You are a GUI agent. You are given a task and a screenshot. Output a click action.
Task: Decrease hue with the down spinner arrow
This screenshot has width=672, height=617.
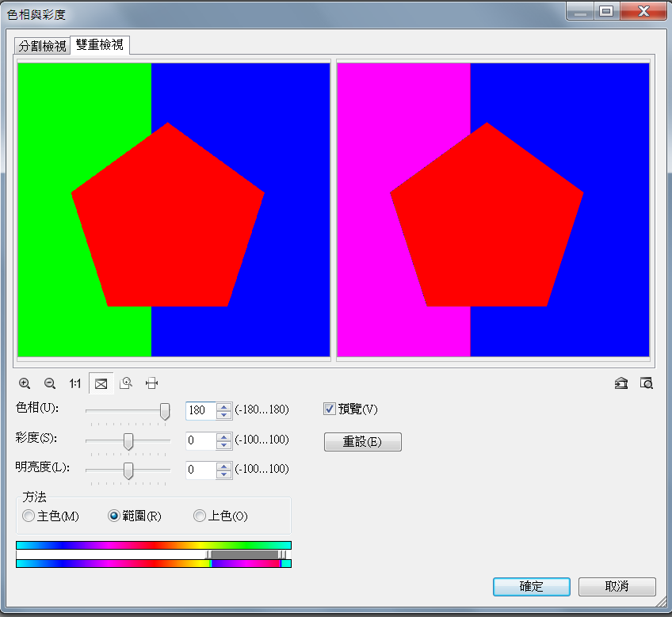[x=223, y=415]
